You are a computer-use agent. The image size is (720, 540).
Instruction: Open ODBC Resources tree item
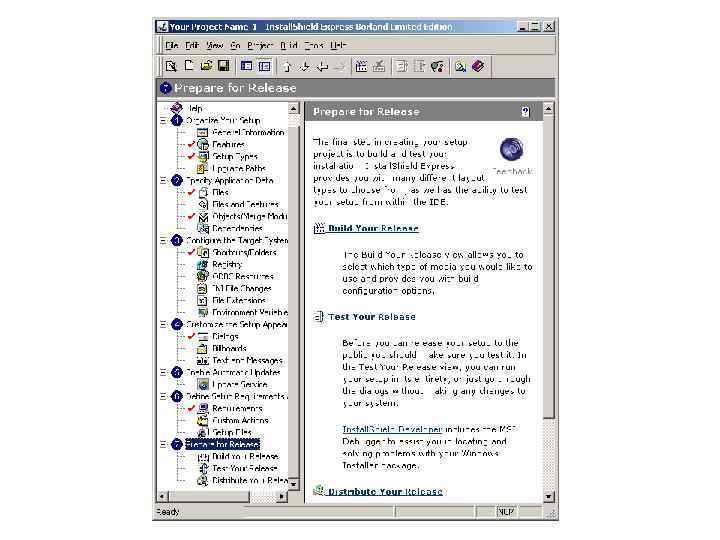click(242, 276)
